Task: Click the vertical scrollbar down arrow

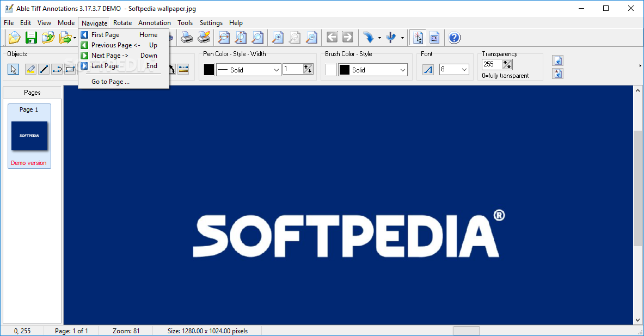Action: tap(637, 320)
